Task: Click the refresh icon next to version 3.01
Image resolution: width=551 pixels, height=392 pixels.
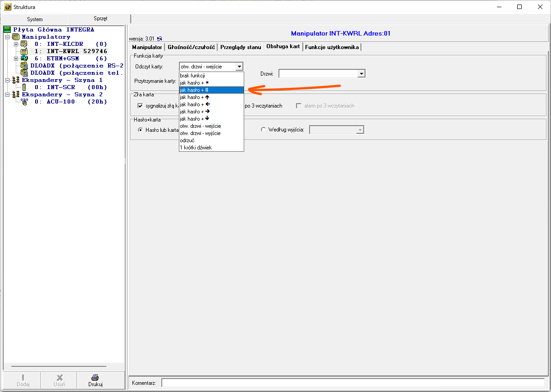Action: pyautogui.click(x=159, y=39)
